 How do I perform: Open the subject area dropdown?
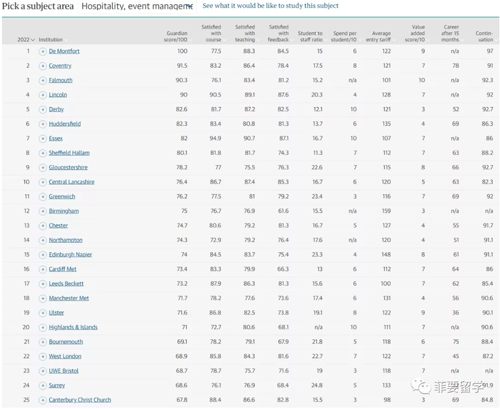click(x=137, y=6)
